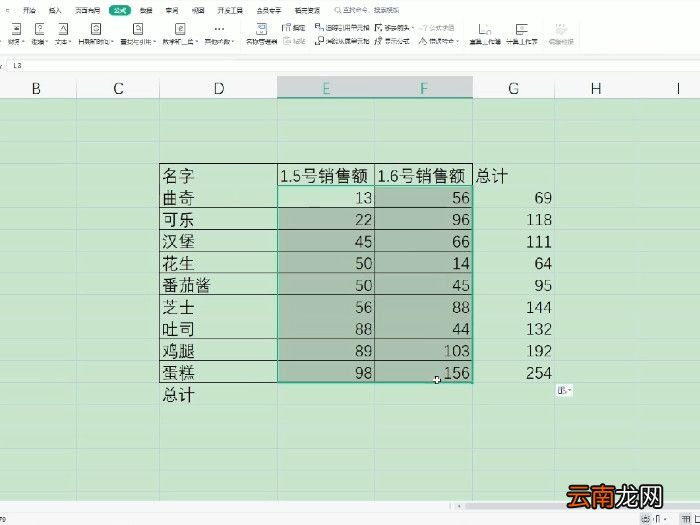The height and width of the screenshot is (525, 700).
Task: Select the cell with value 156
Action: click(x=424, y=372)
